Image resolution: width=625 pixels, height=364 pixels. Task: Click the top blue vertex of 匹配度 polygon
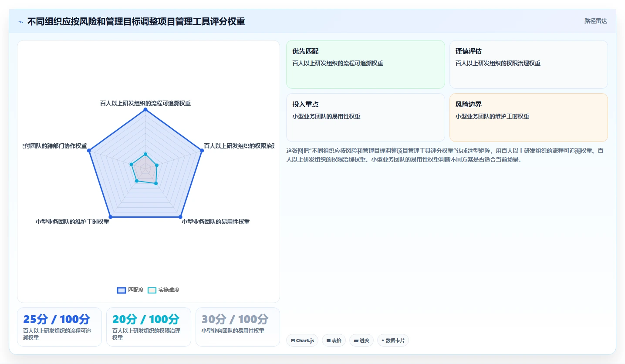coord(145,109)
